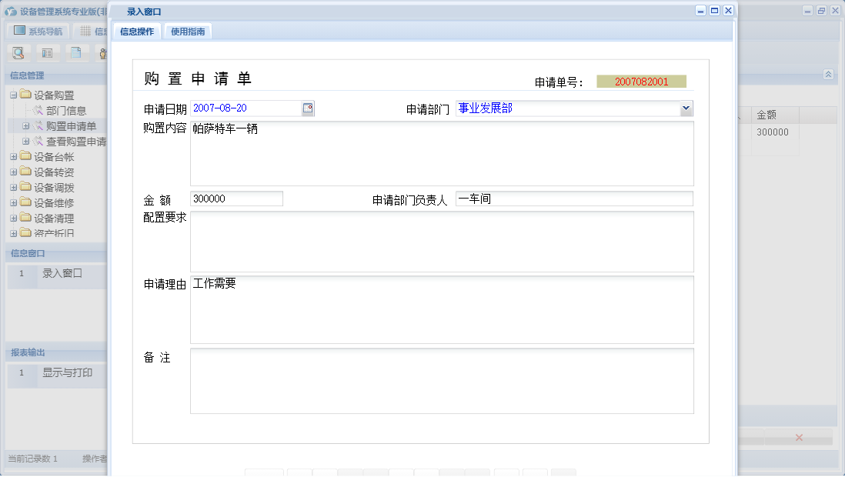Switch to the 信息操作 tab

tap(137, 32)
